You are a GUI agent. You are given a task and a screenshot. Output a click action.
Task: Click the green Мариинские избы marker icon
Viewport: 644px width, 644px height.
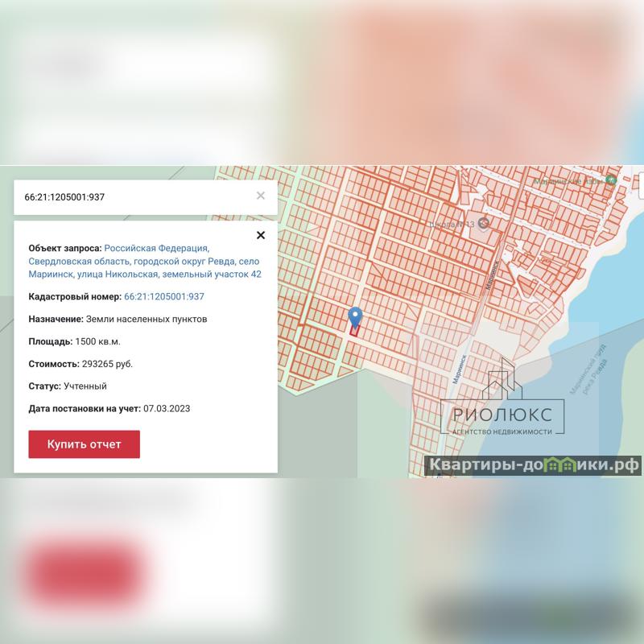click(611, 180)
